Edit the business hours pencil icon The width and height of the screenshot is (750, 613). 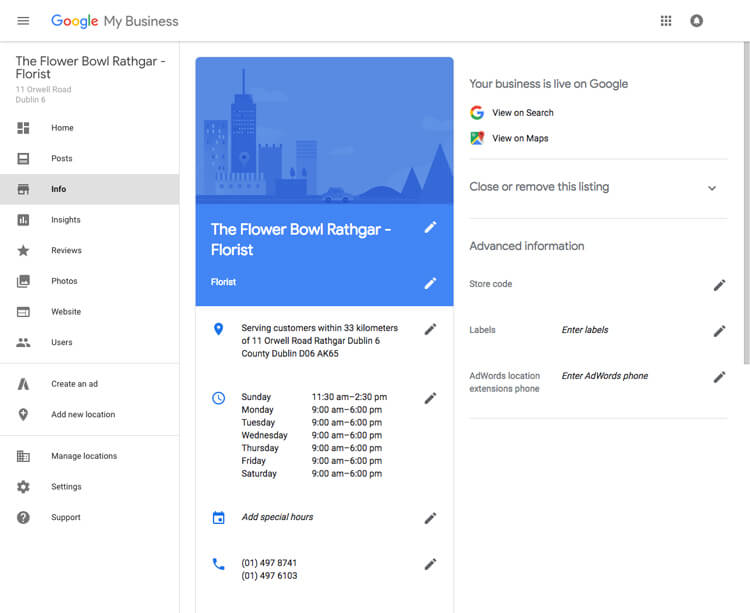[x=430, y=398]
